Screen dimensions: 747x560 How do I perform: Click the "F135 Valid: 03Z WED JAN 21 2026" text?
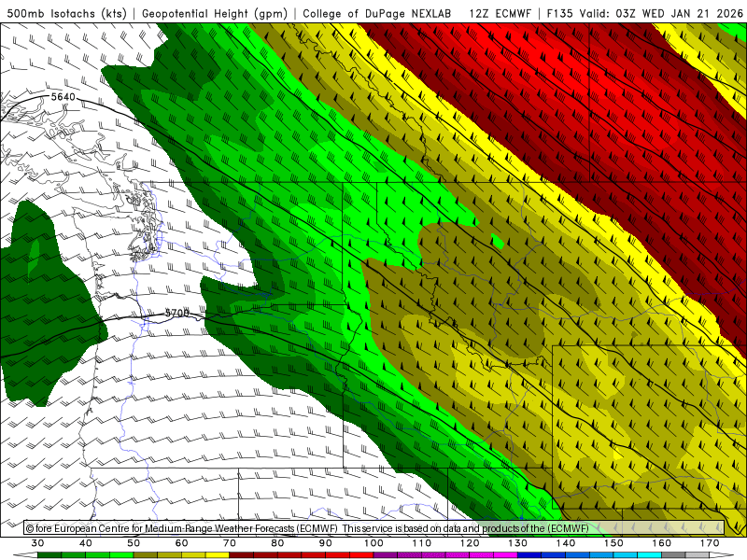645,13
